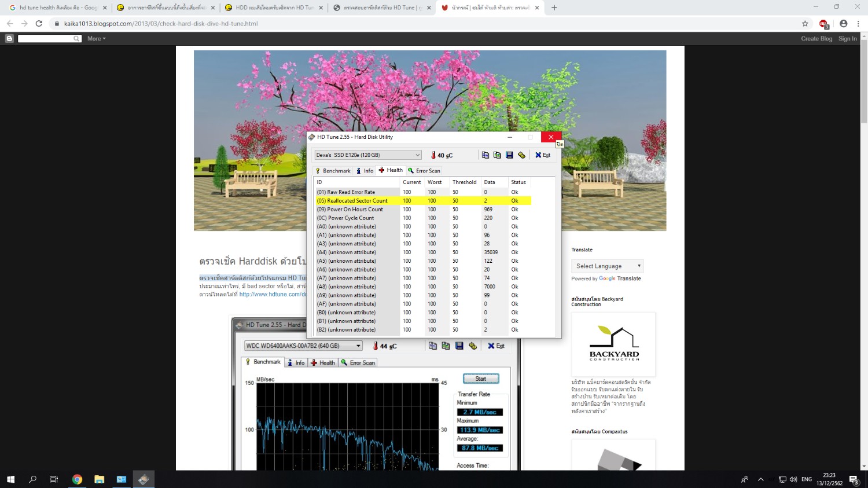Select the (0C) Power Cycle Count row

point(423,218)
